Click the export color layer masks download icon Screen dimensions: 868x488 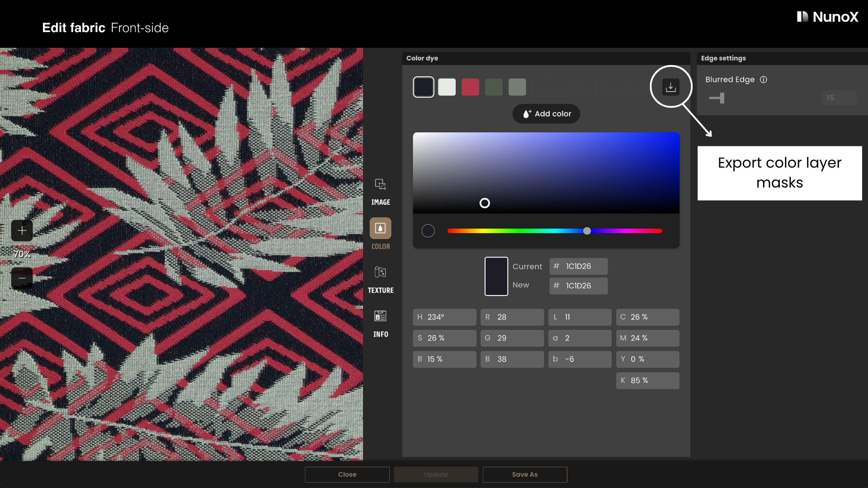click(x=671, y=87)
